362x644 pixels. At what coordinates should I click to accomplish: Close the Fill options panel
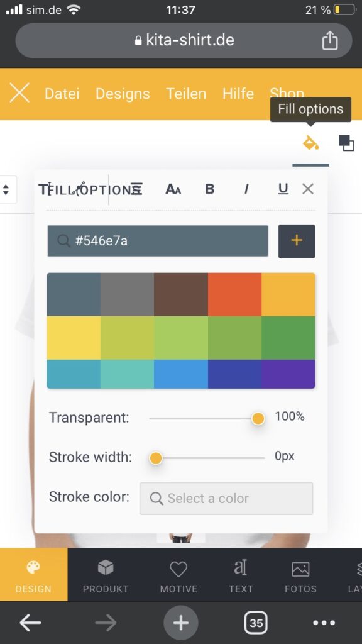pos(308,189)
